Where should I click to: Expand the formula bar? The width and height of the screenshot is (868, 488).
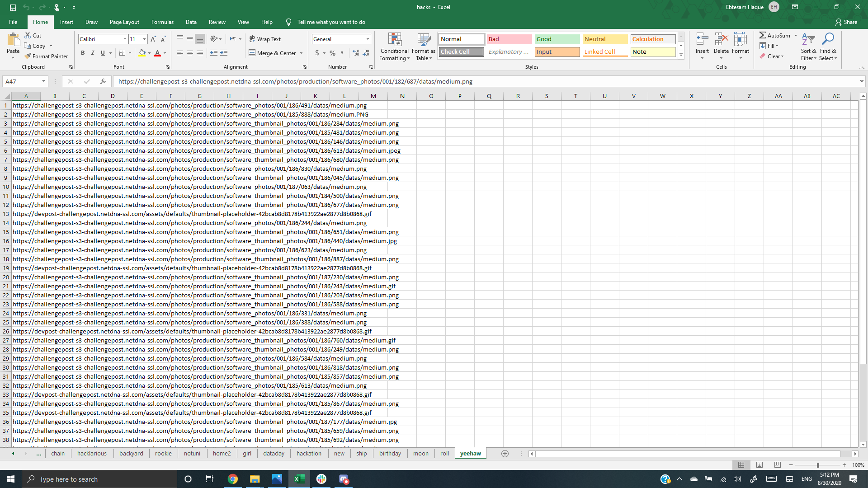(x=862, y=81)
